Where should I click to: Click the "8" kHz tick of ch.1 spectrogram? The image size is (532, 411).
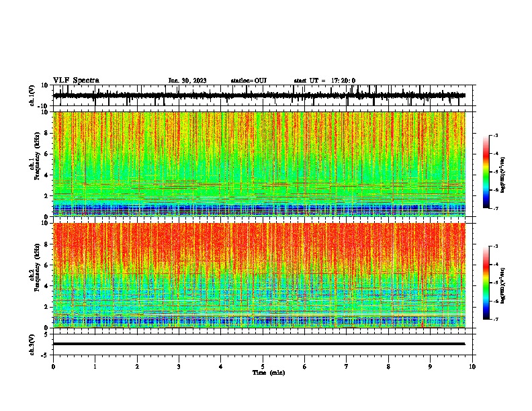click(x=46, y=133)
